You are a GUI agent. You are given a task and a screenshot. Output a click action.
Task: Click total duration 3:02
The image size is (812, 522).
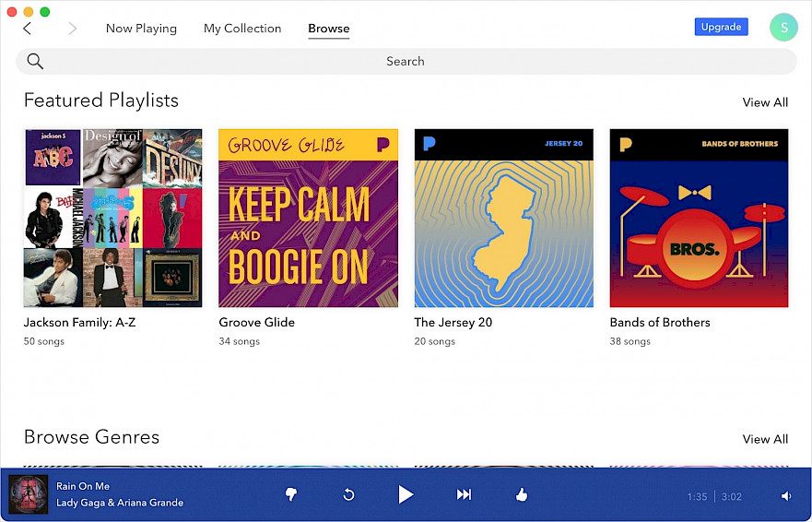click(732, 496)
